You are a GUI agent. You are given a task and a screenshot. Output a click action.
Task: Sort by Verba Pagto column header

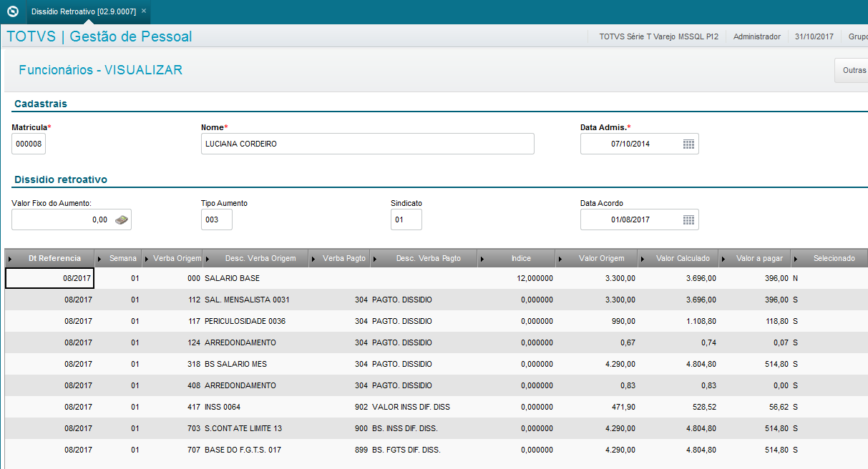tap(340, 258)
